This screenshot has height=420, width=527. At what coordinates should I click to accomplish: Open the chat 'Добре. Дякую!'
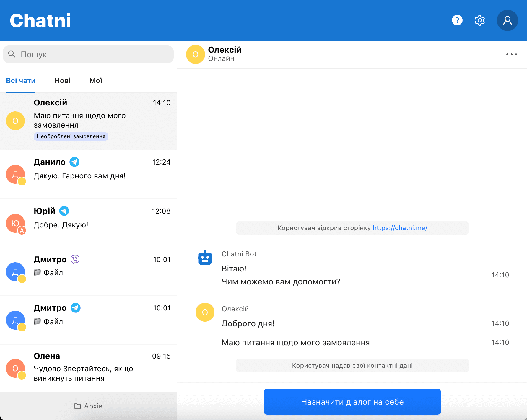tap(88, 223)
